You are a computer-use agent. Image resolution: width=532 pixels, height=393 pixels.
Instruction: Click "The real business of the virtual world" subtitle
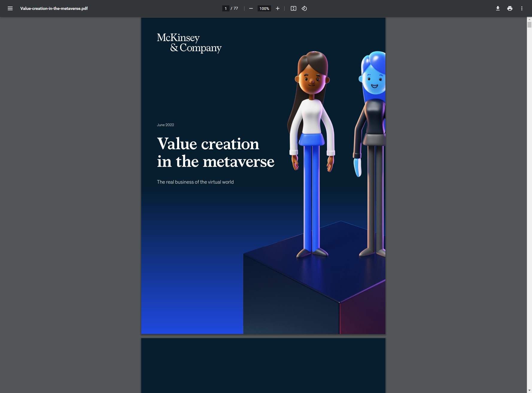(x=195, y=182)
